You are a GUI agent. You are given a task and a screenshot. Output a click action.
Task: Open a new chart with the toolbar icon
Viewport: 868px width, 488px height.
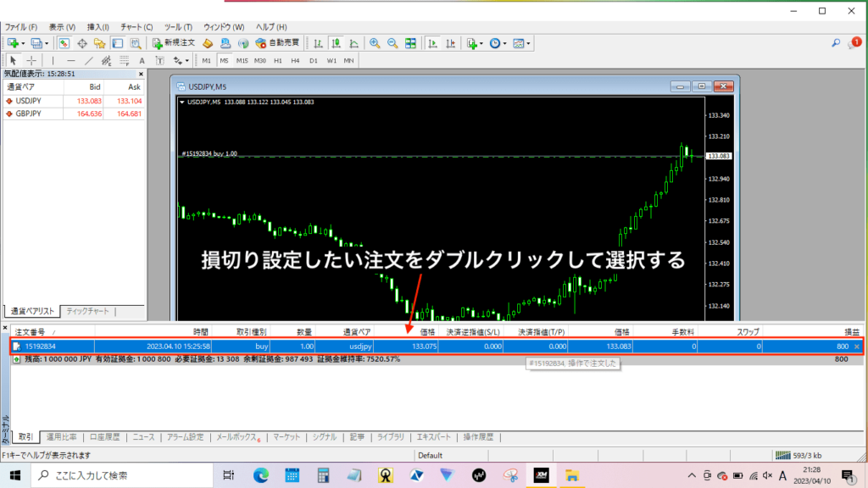click(x=13, y=43)
